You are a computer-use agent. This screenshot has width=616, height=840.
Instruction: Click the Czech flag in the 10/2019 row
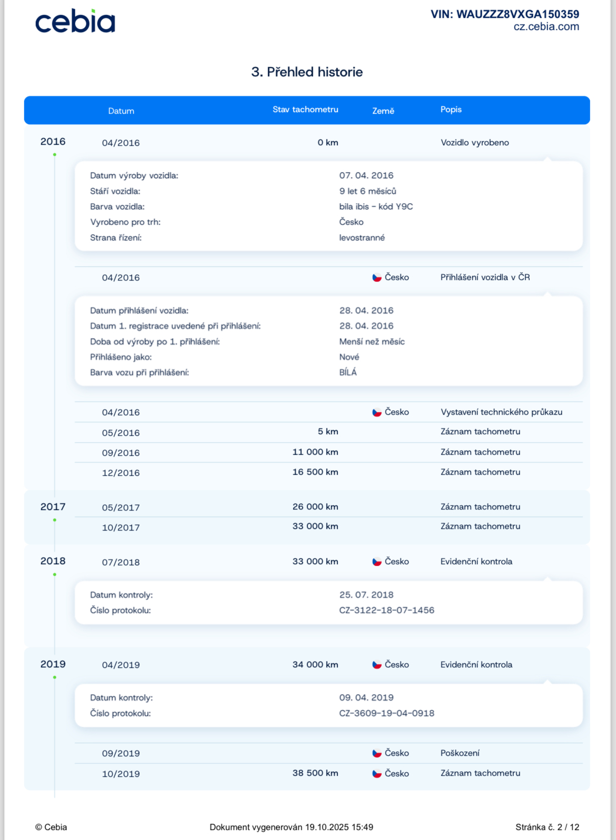[377, 774]
